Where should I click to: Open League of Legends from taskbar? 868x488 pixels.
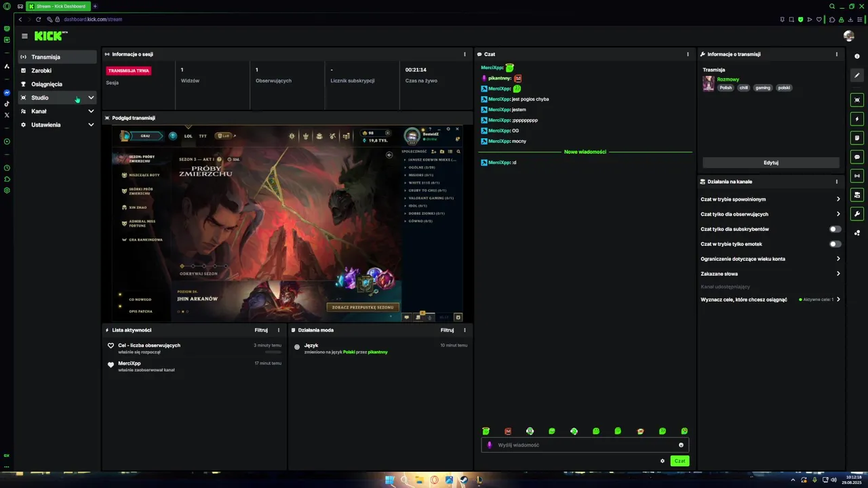pyautogui.click(x=479, y=480)
